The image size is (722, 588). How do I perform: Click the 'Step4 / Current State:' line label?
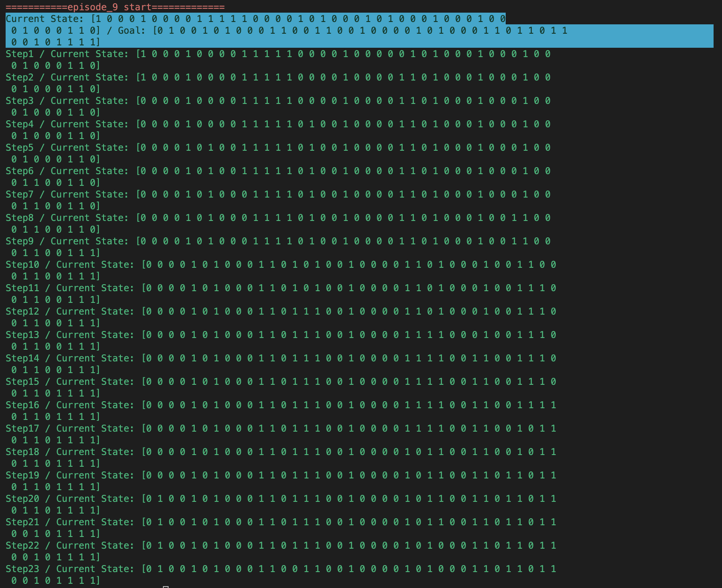[67, 124]
